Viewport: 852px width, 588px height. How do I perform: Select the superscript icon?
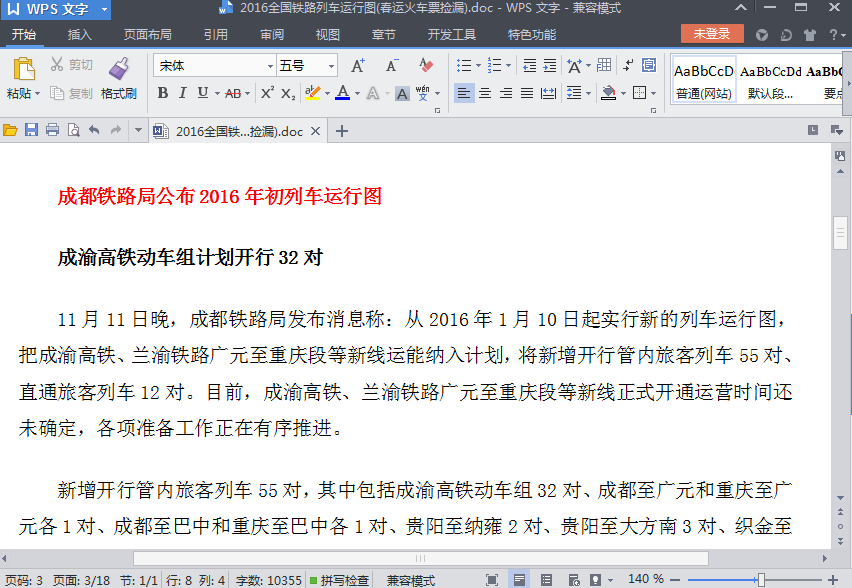pyautogui.click(x=266, y=92)
